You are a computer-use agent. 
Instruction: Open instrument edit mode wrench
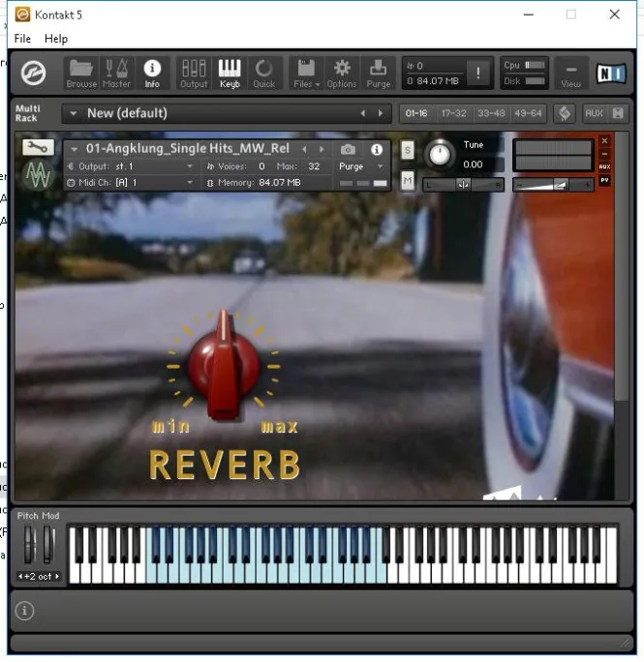click(38, 147)
